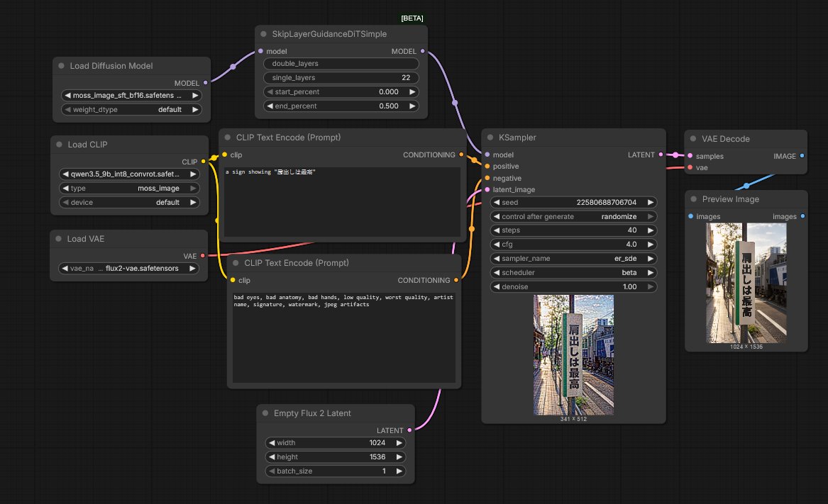Image resolution: width=828 pixels, height=504 pixels.
Task: Select the KSampler preview image thumbnail
Action: click(x=573, y=354)
